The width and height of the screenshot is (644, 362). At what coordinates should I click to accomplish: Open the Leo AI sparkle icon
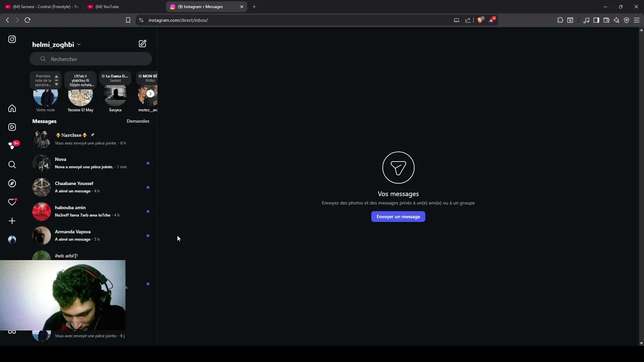(x=616, y=20)
